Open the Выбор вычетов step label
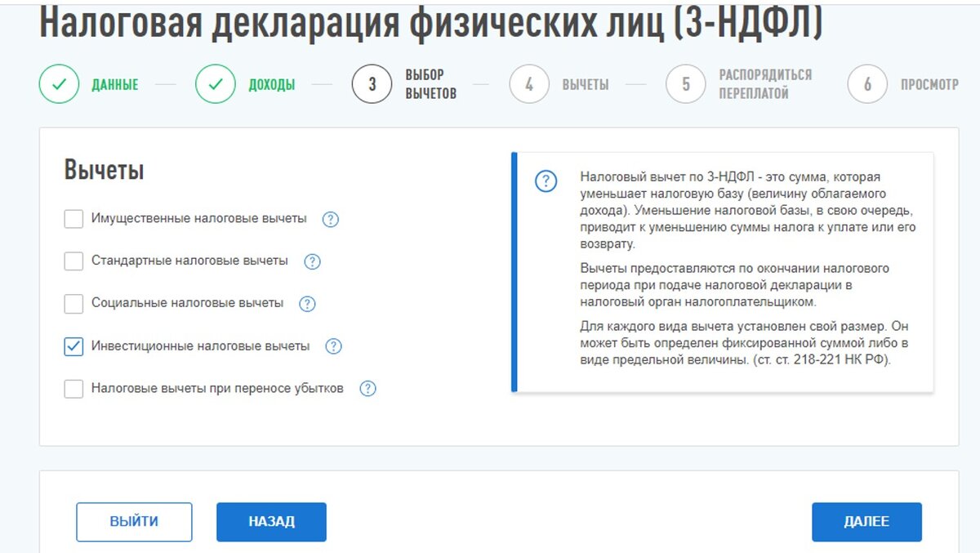 (x=431, y=84)
